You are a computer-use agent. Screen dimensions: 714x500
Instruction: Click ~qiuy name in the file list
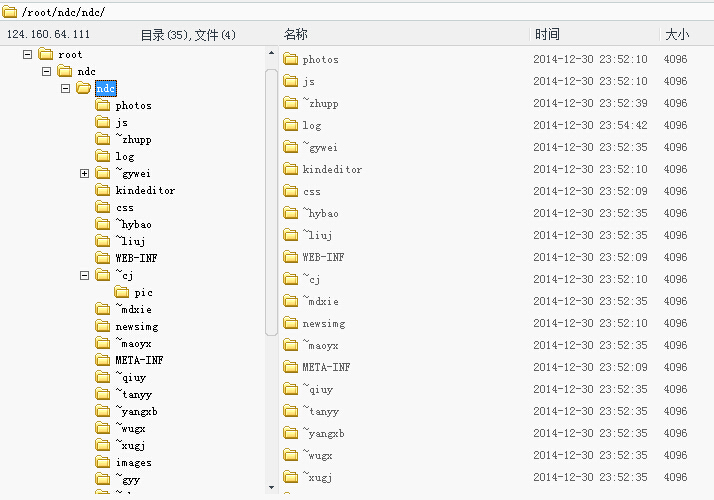point(318,389)
